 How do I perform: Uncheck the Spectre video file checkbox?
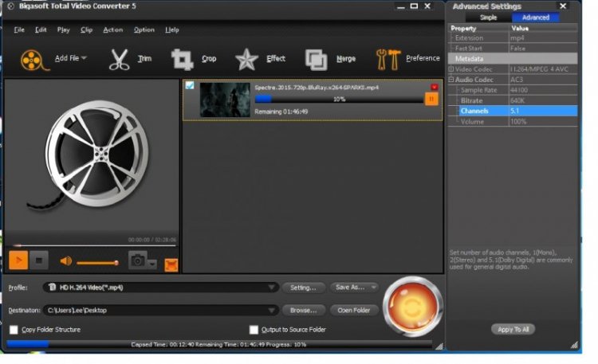(x=190, y=85)
